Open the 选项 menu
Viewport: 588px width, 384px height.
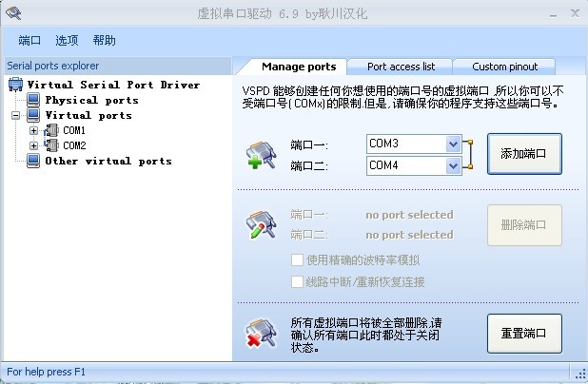pyautogui.click(x=67, y=40)
